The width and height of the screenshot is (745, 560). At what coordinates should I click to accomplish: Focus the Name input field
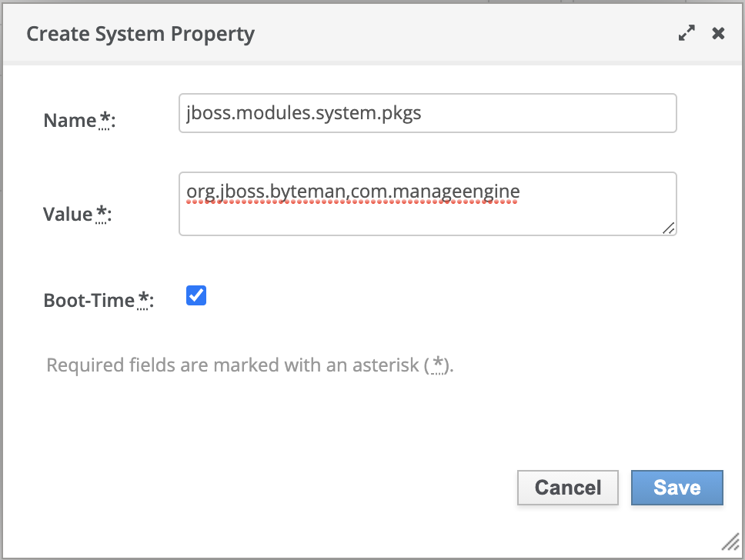pos(427,113)
